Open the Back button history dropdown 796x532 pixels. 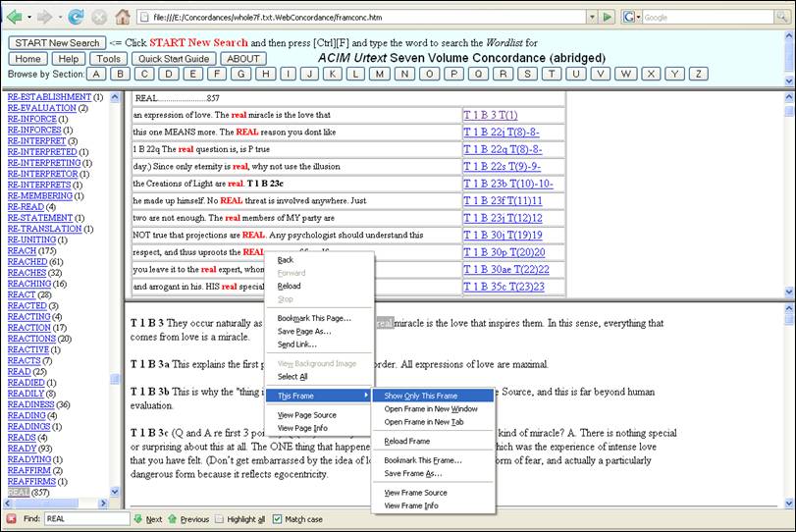point(29,18)
